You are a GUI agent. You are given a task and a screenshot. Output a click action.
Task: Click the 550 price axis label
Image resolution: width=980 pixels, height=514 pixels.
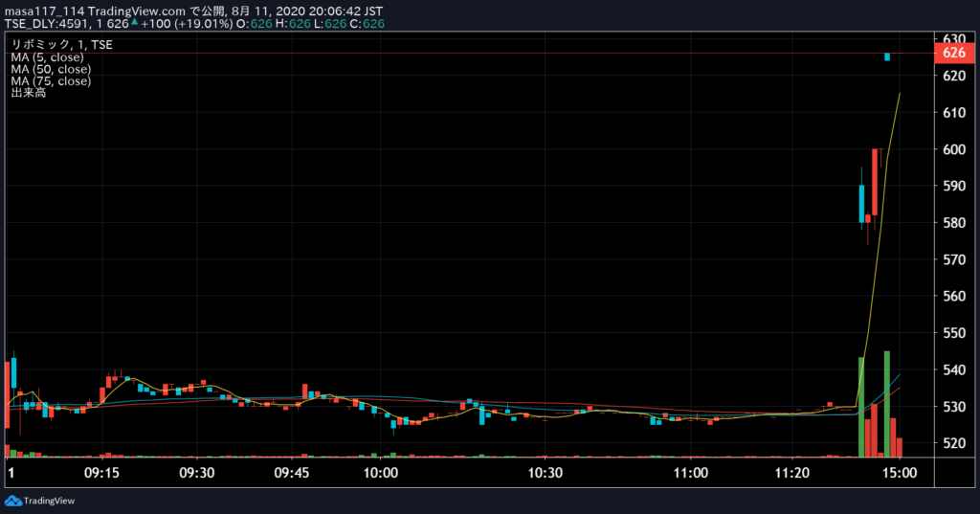tap(954, 333)
